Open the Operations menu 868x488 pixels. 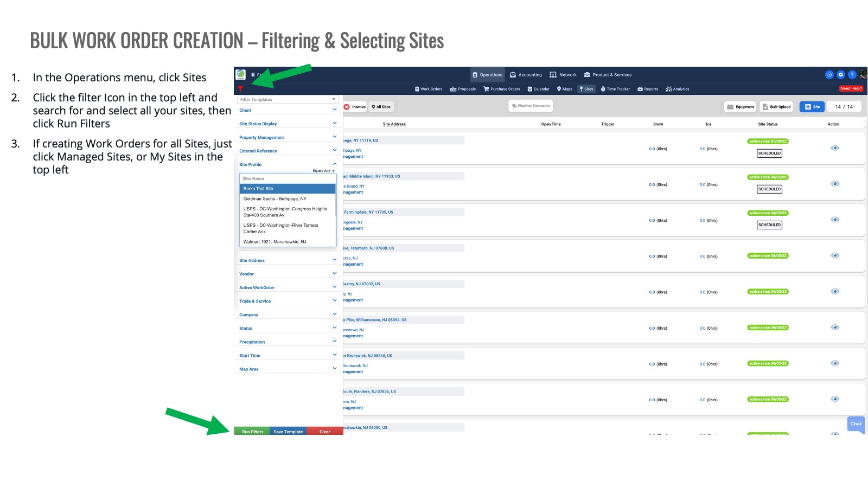click(487, 75)
